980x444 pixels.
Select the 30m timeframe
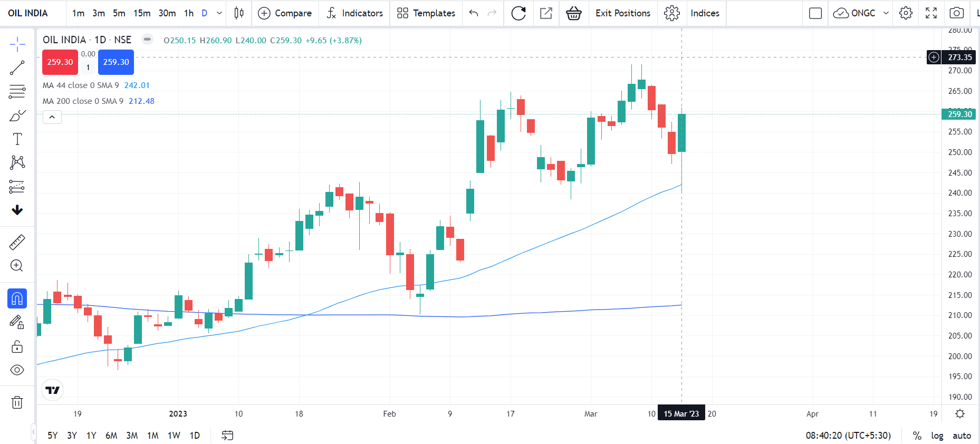pos(167,13)
